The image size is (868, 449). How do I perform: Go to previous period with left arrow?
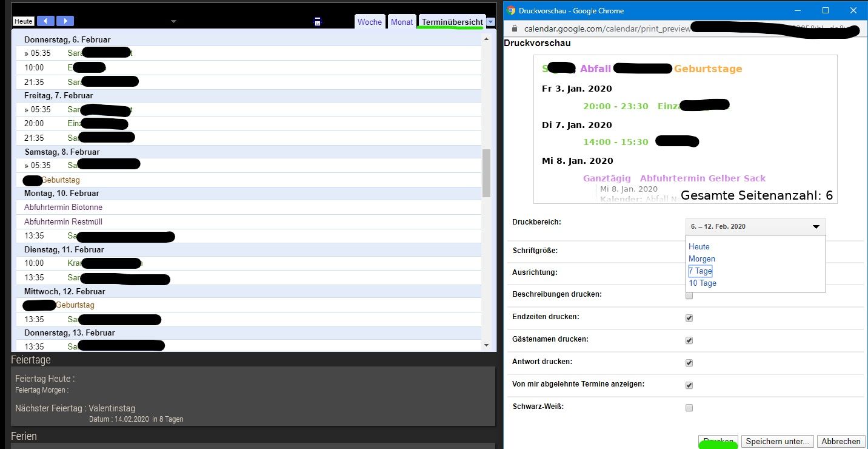tap(45, 21)
